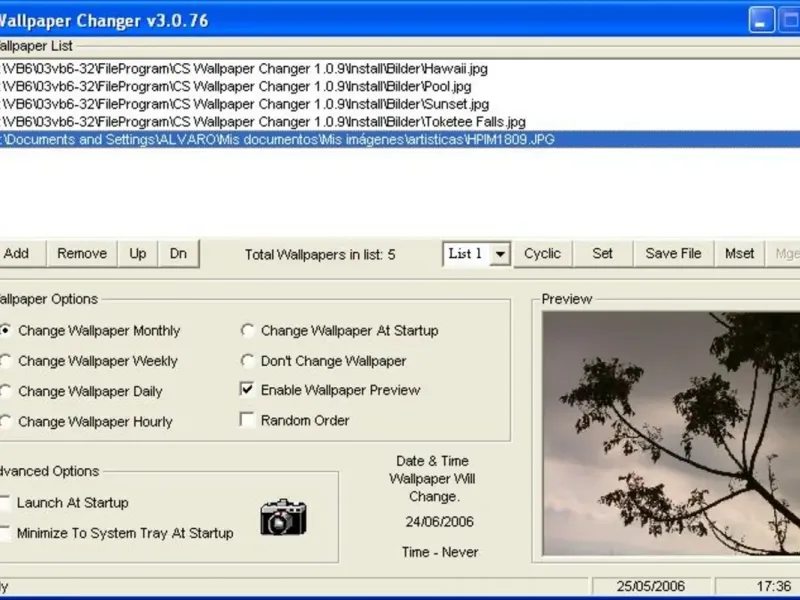Disable Enable Wallpaper Preview checkbox

click(x=248, y=390)
